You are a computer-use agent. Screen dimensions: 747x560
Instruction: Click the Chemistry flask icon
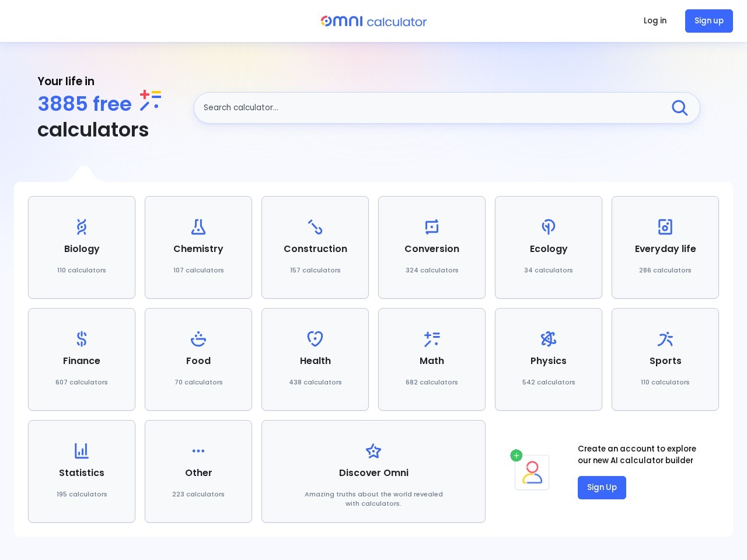pyautogui.click(x=198, y=226)
